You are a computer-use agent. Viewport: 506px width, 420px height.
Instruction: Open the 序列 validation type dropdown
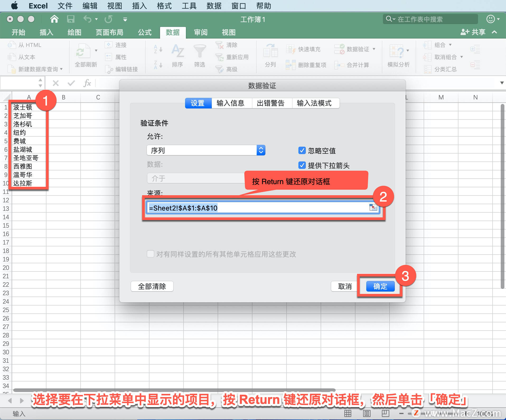261,150
